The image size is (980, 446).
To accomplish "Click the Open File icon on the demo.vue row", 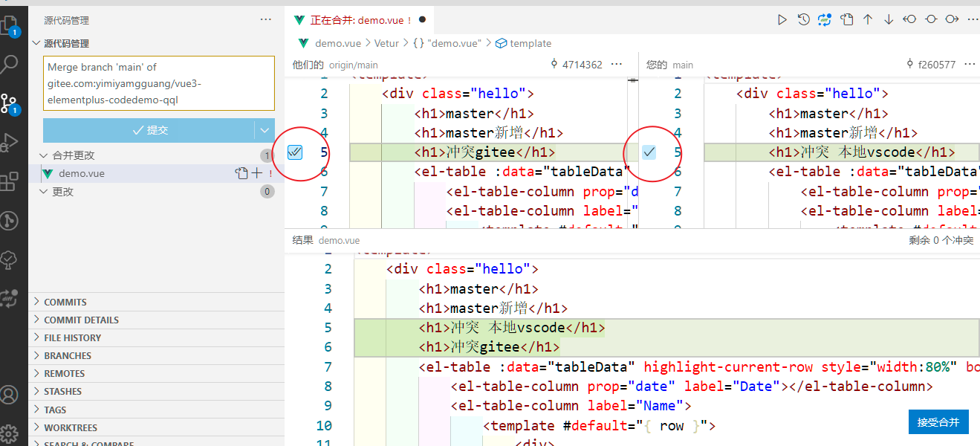I will [241, 173].
